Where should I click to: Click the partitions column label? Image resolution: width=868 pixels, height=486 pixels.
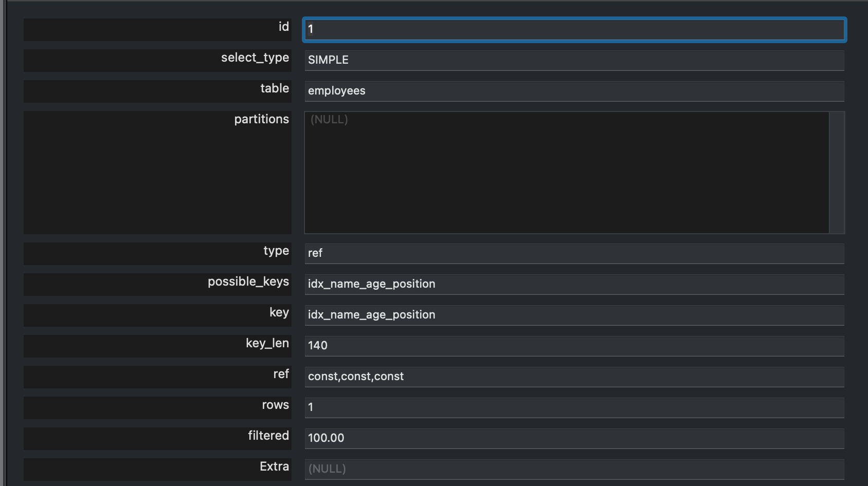click(x=261, y=119)
